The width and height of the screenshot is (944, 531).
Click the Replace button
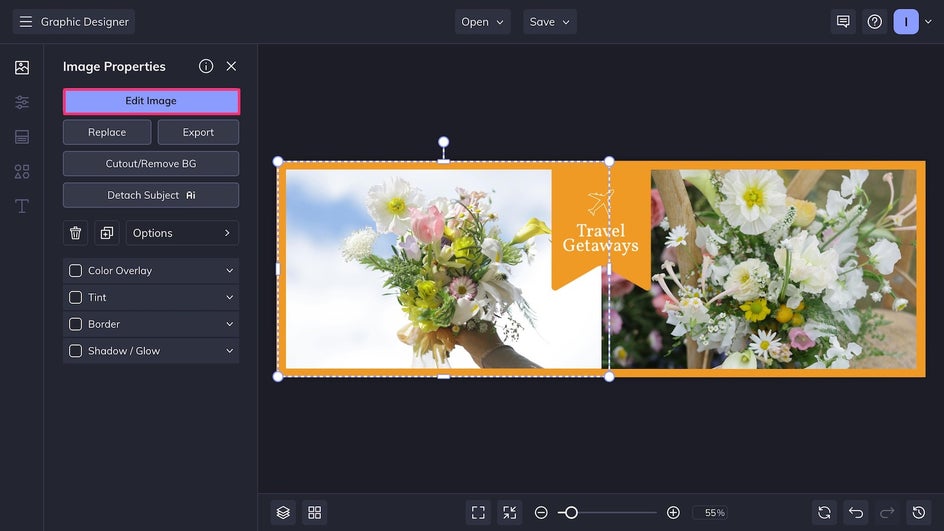(x=107, y=132)
